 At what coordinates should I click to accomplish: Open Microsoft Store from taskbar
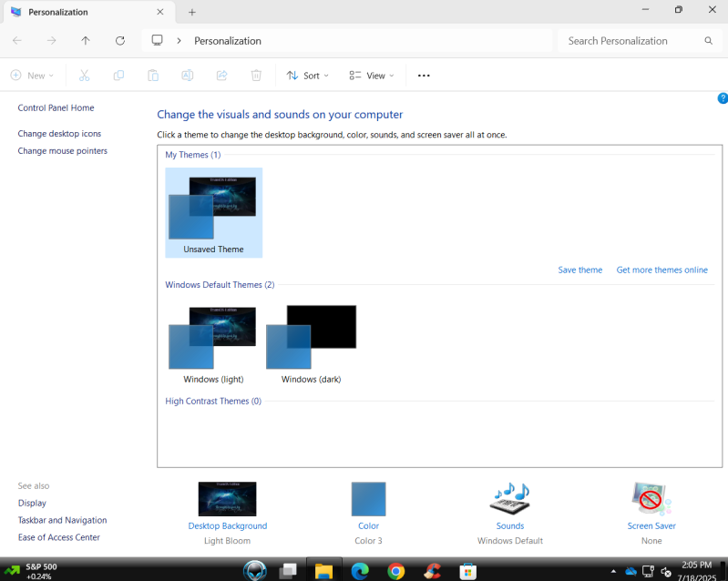coord(468,571)
